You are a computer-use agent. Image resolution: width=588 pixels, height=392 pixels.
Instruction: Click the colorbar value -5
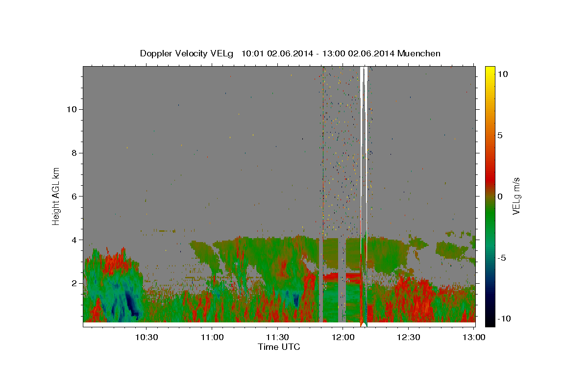coord(502,257)
